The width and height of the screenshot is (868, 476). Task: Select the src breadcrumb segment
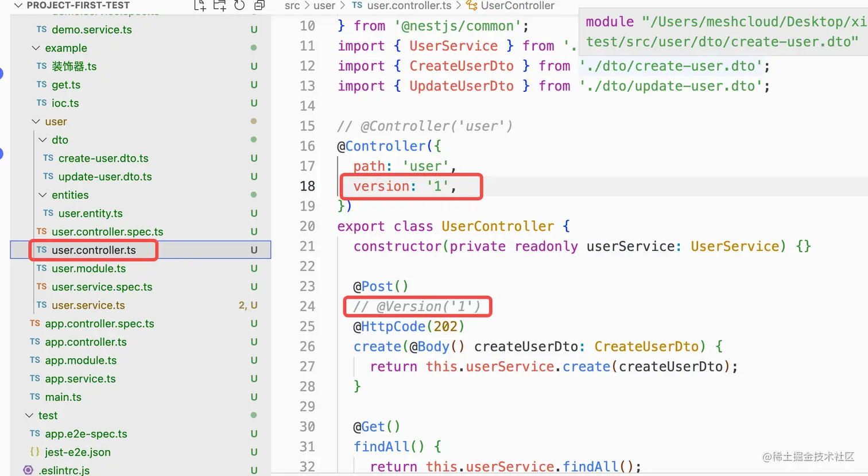tap(292, 6)
